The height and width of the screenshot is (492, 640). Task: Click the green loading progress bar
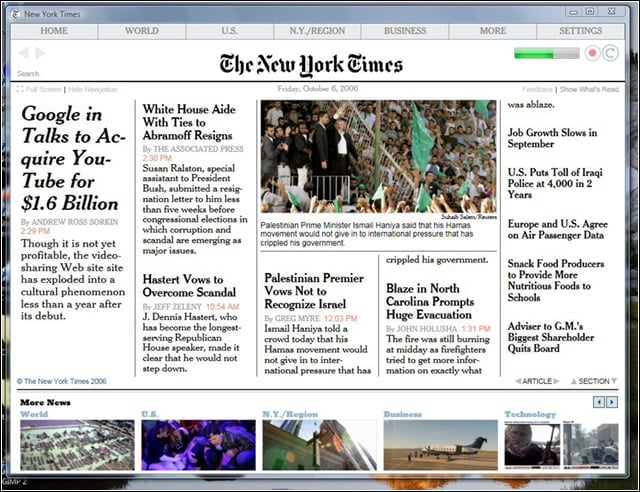coord(547,53)
